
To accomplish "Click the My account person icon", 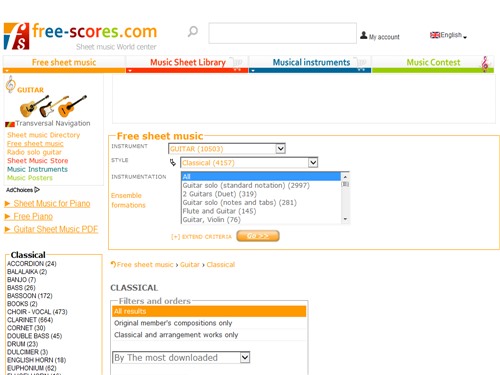I will tap(364, 35).
